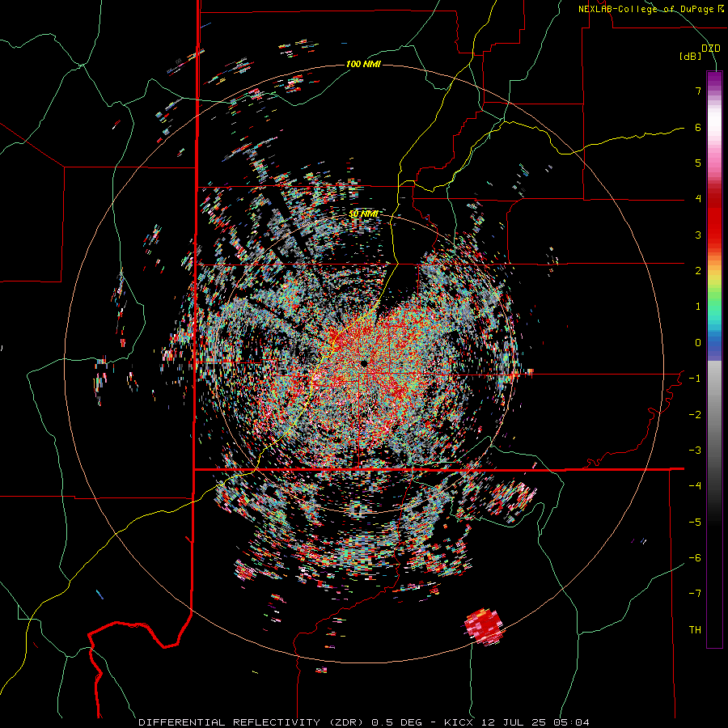Click the TH label on the color scale
Viewport: 728px width, 728px height.
695,629
